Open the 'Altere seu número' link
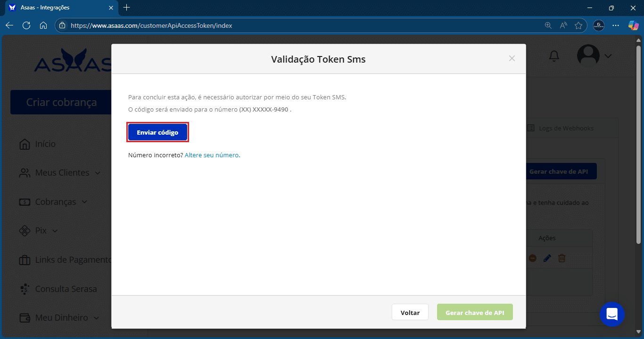644x339 pixels. click(x=212, y=155)
